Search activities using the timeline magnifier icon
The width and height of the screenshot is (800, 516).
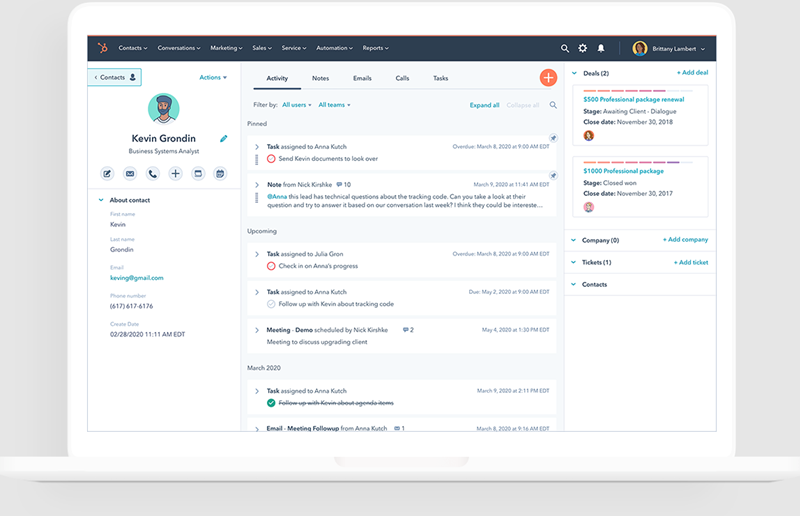tap(553, 105)
